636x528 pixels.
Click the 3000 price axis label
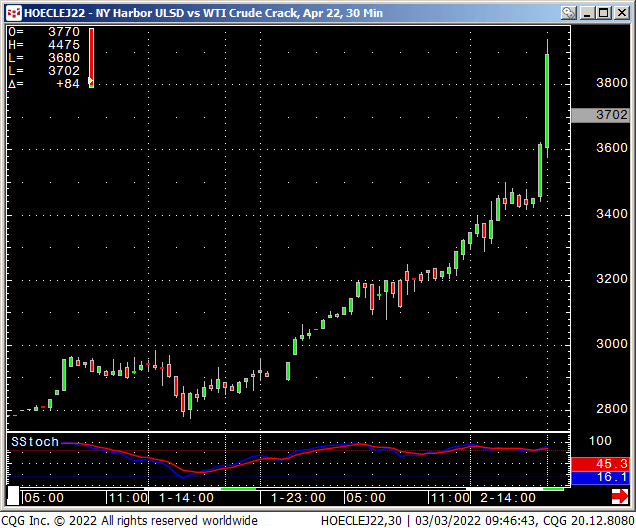(612, 344)
